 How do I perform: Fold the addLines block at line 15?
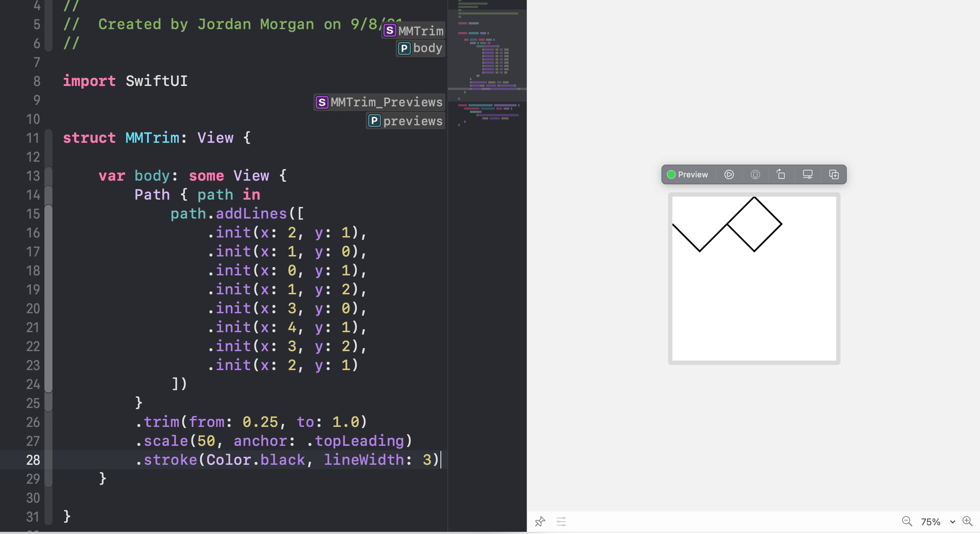click(x=48, y=213)
